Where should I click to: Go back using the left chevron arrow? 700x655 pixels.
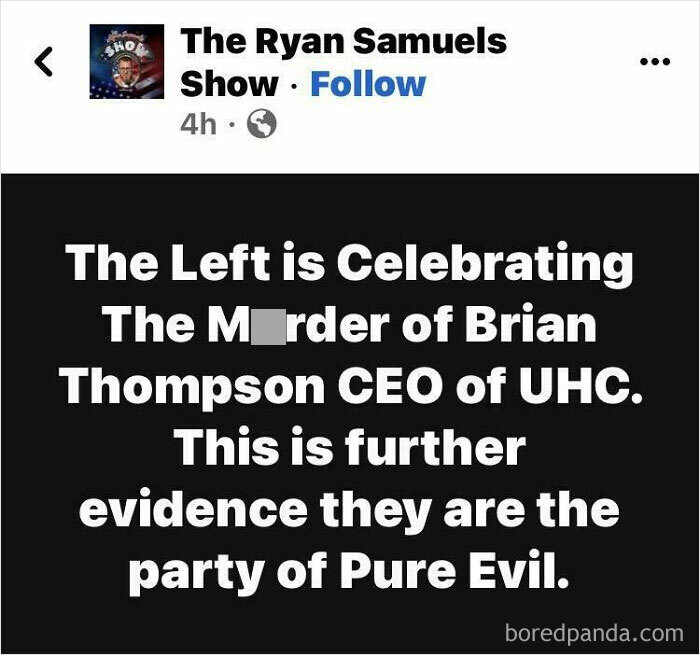pos(44,62)
